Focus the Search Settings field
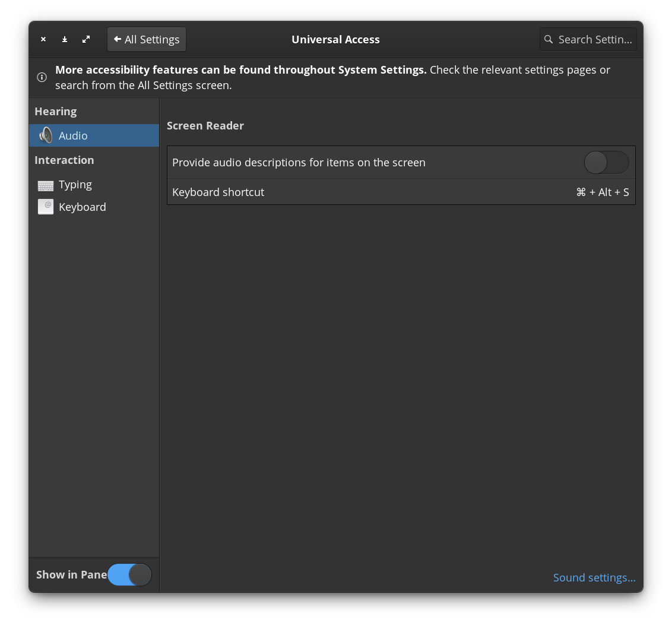The width and height of the screenshot is (672, 629). 594,39
